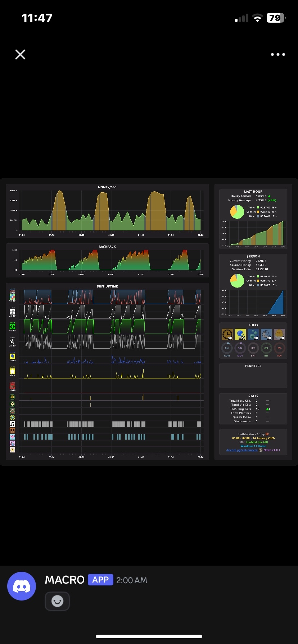Open the discord.gg/natromacro link
This screenshot has height=644, width=298.
pos(242,450)
